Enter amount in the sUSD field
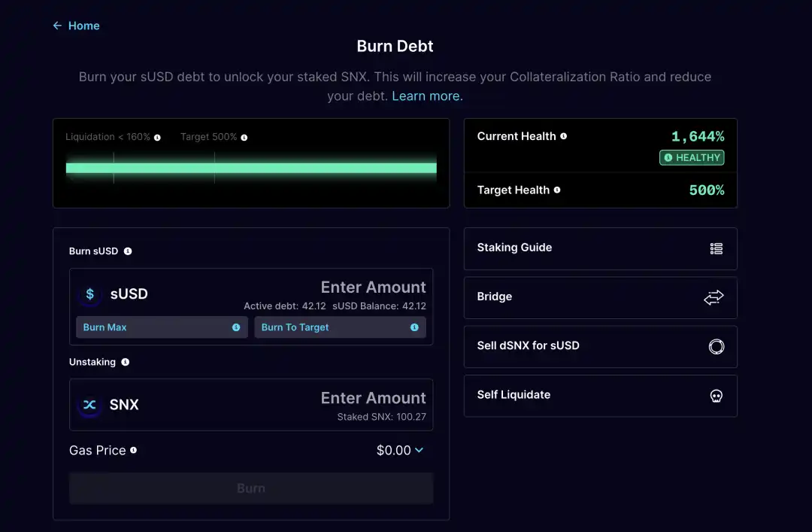 pyautogui.click(x=373, y=287)
